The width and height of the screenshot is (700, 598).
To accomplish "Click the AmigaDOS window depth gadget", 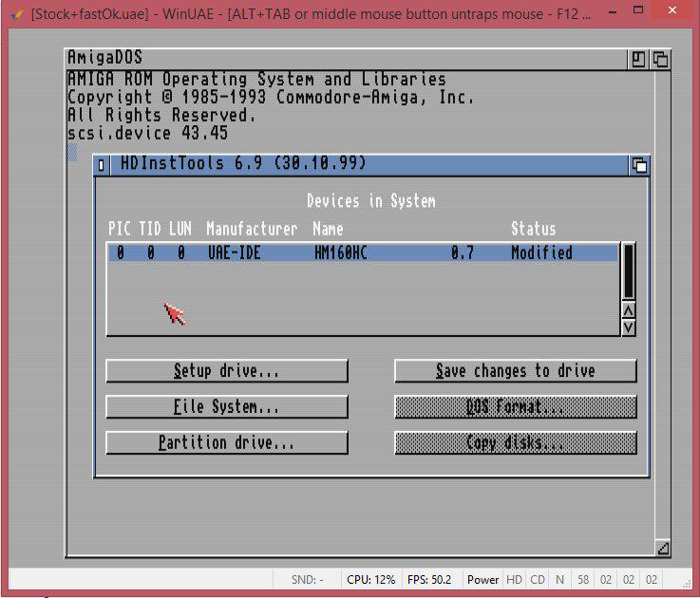I will point(660,59).
